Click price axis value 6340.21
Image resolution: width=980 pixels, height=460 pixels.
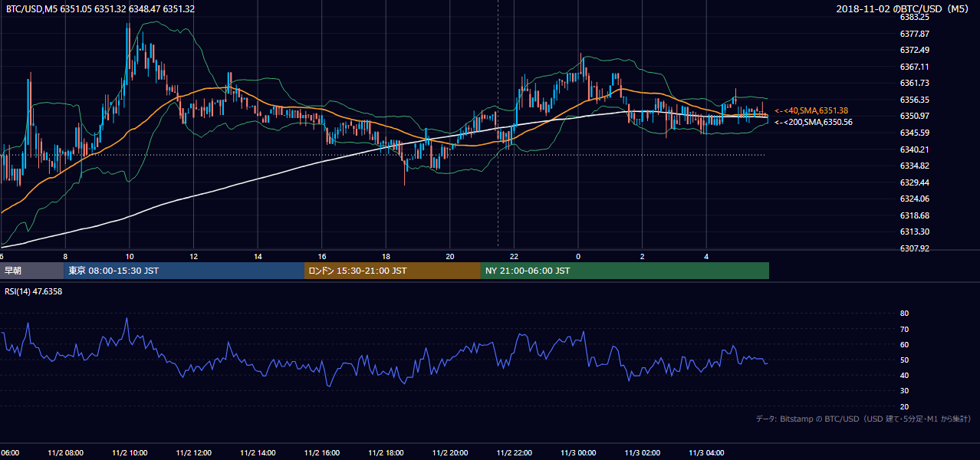[915, 149]
